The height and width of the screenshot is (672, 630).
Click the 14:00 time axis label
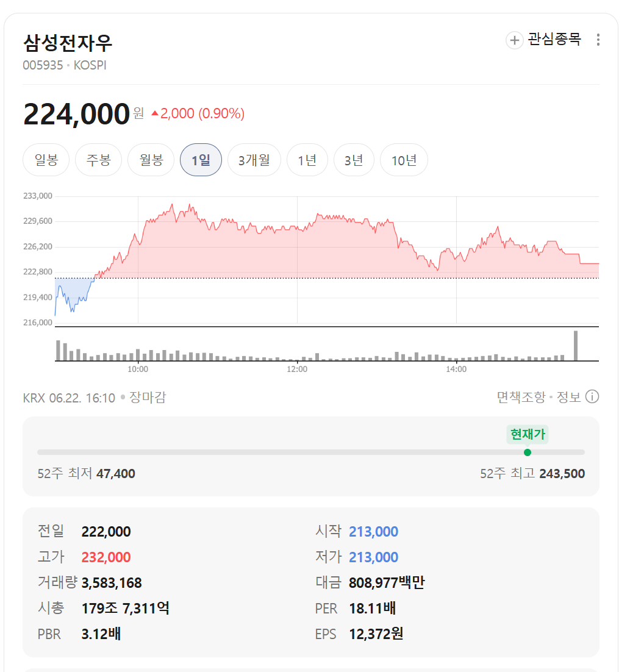(456, 369)
